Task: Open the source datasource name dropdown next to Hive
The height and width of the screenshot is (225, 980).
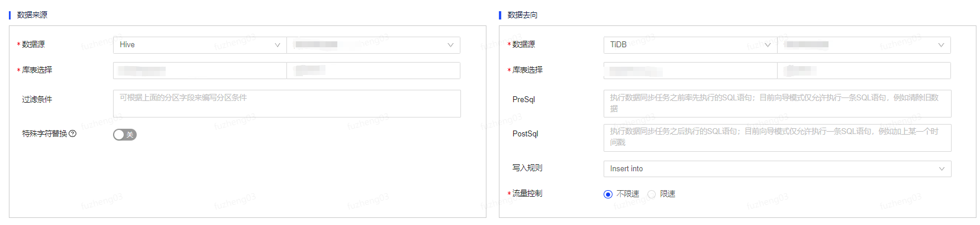Action: [x=373, y=45]
